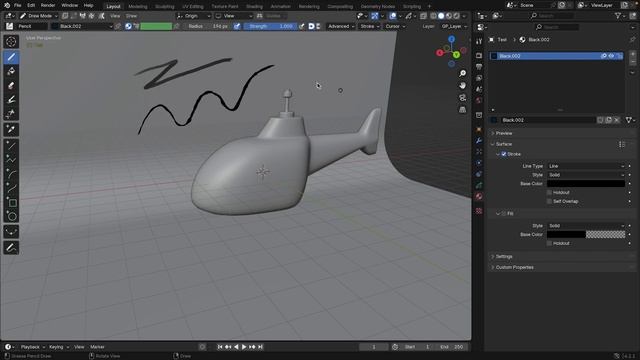Jump to the end frame
The height and width of the screenshot is (360, 640).
[260, 347]
